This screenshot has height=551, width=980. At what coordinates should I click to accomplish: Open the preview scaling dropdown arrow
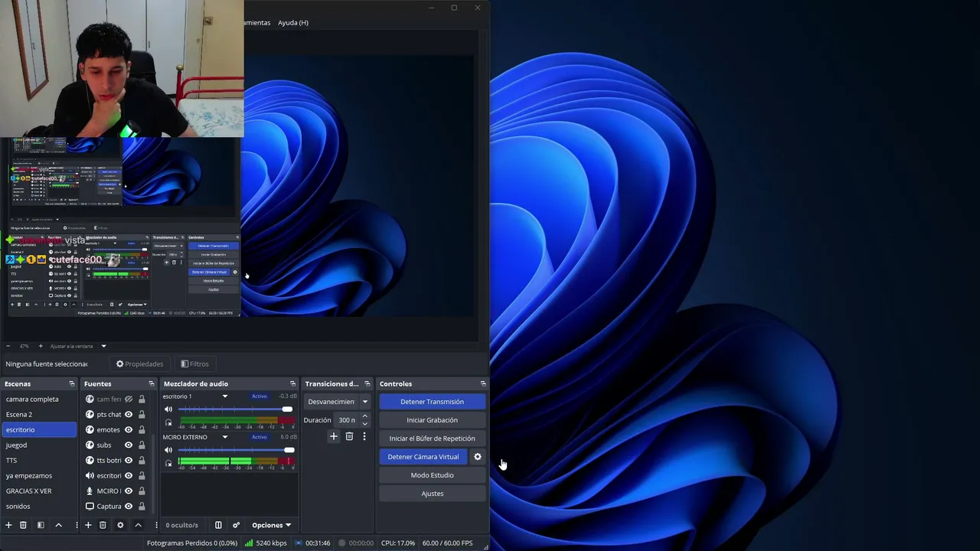103,346
